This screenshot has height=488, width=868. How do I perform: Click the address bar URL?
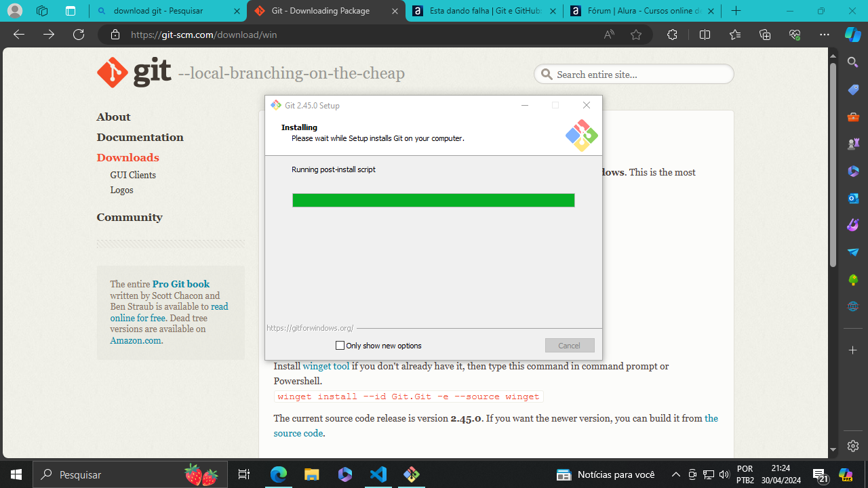click(x=203, y=35)
